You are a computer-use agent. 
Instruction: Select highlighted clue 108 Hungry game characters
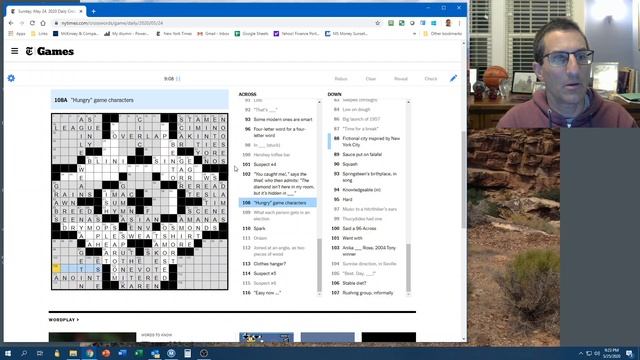pyautogui.click(x=278, y=203)
